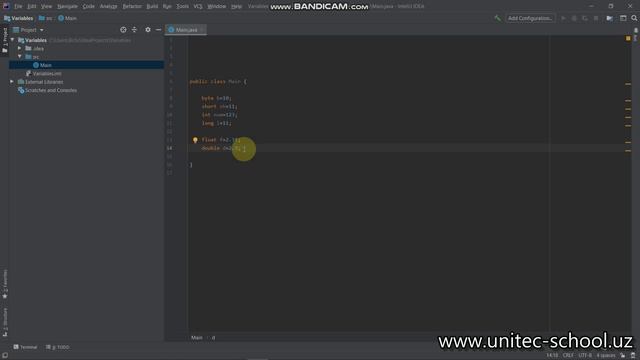Open the Project view dropdown
Viewport: 640px width, 360px height.
pyautogui.click(x=28, y=30)
